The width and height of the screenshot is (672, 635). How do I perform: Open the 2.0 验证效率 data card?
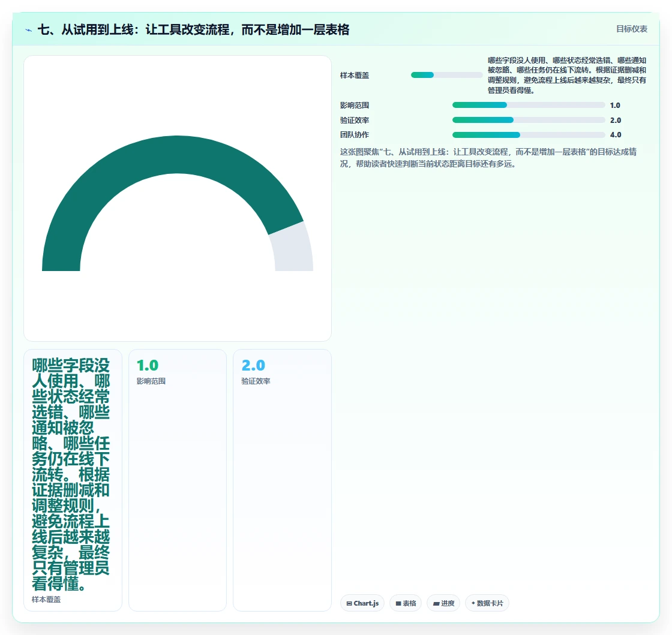282,480
